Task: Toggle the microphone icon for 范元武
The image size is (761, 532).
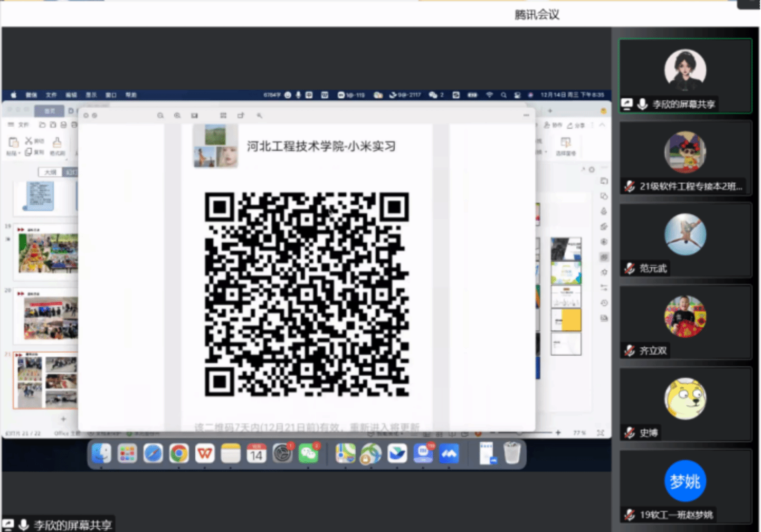Action: tap(630, 269)
